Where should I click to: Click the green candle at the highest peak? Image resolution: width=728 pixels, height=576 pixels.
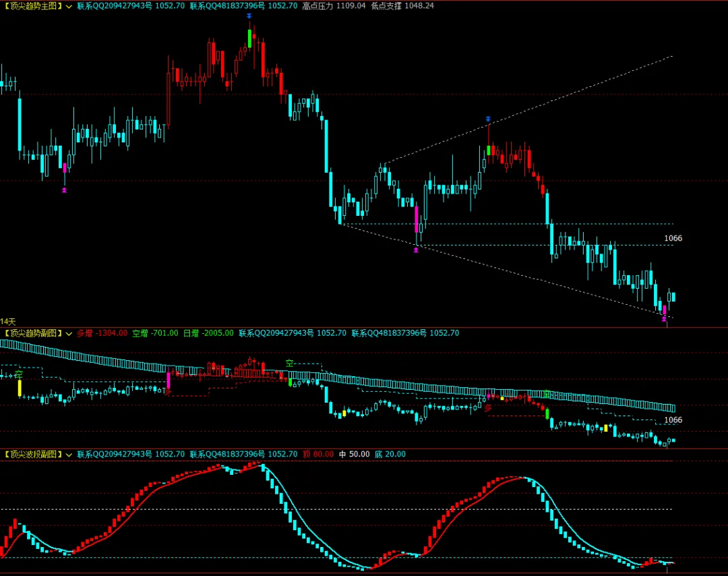click(x=250, y=38)
